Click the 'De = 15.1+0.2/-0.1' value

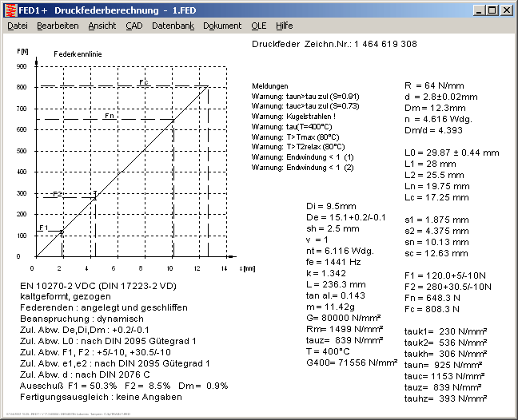coord(345,218)
